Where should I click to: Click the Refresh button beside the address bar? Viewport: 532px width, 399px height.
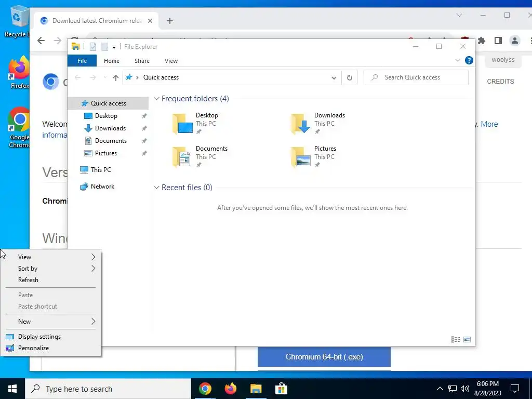pyautogui.click(x=350, y=78)
